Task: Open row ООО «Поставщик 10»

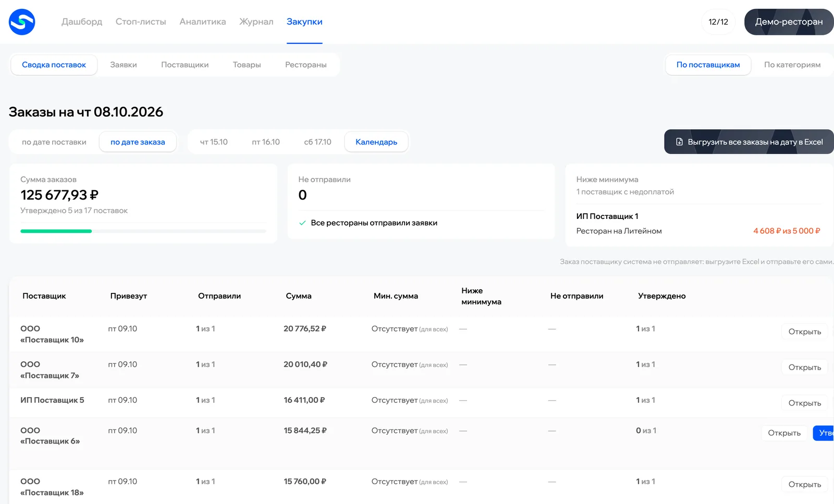Action: (805, 331)
